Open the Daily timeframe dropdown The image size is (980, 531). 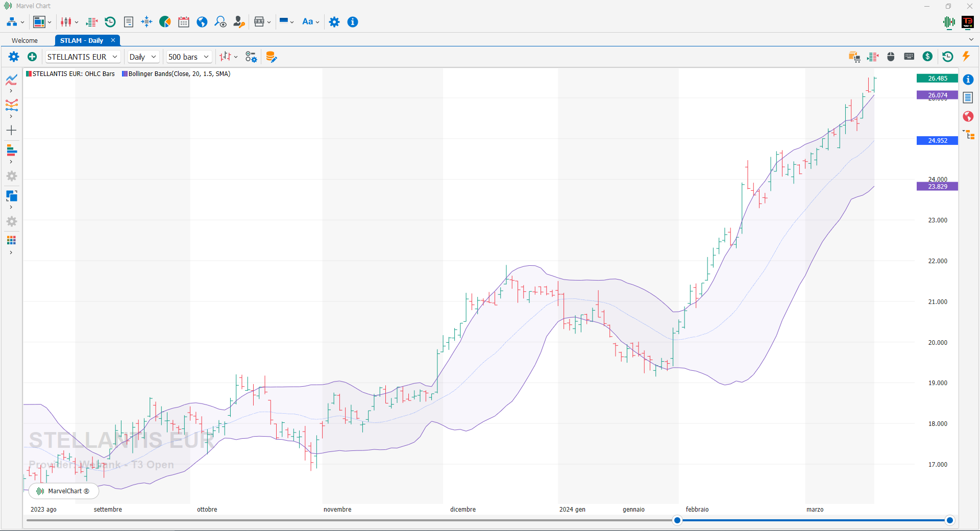tap(143, 57)
